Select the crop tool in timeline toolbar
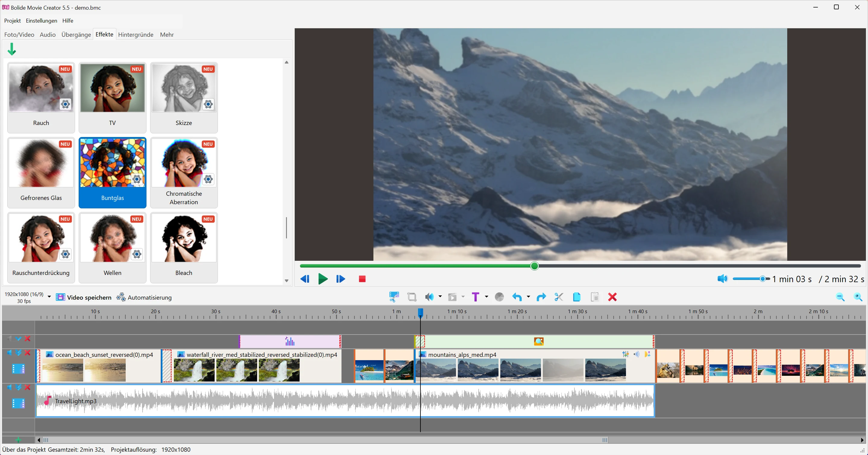This screenshot has width=868, height=455. pyautogui.click(x=412, y=297)
